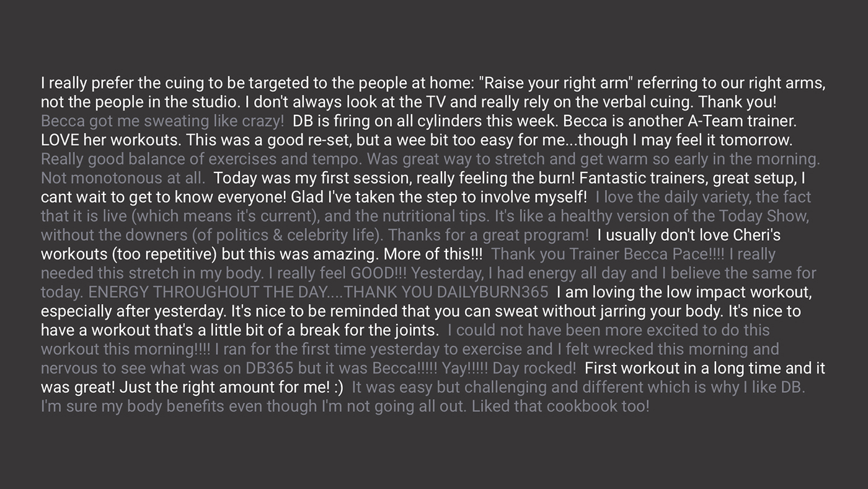Select 'Thanks for a great program!' text
The width and height of the screenshot is (868, 489).
(489, 236)
